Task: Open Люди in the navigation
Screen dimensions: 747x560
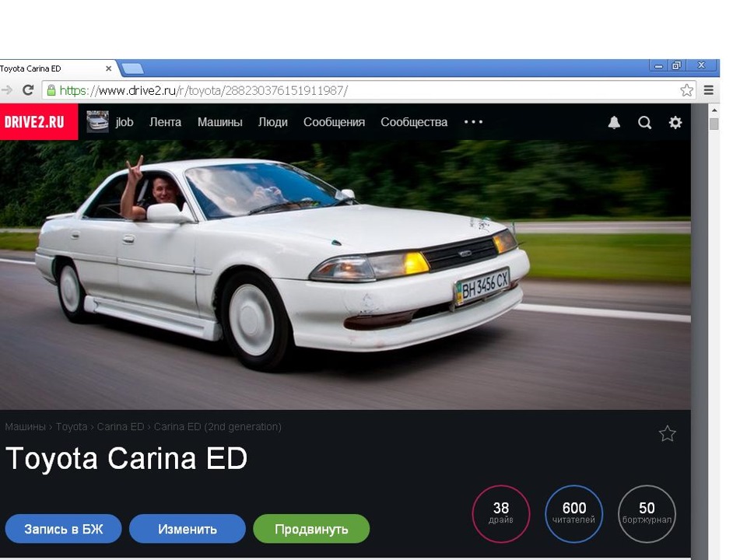Action: tap(273, 122)
